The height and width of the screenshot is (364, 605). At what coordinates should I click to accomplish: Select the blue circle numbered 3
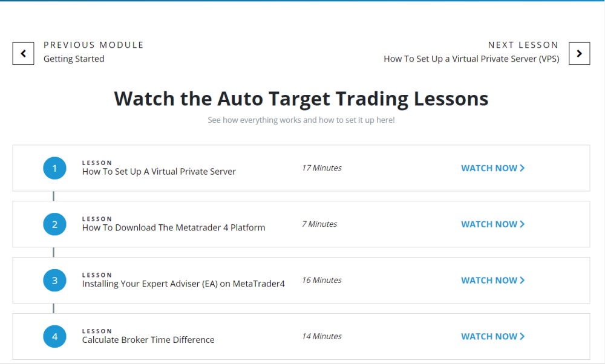(x=54, y=281)
